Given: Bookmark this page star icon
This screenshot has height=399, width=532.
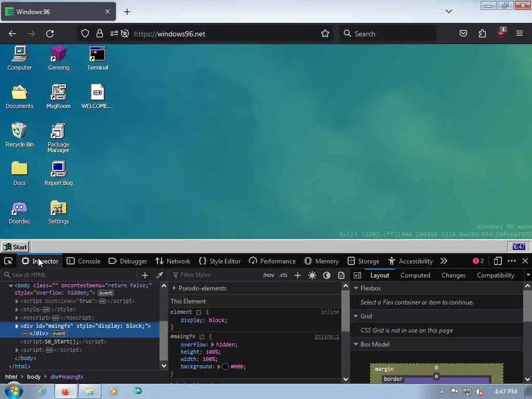Looking at the screenshot, I should (x=325, y=34).
